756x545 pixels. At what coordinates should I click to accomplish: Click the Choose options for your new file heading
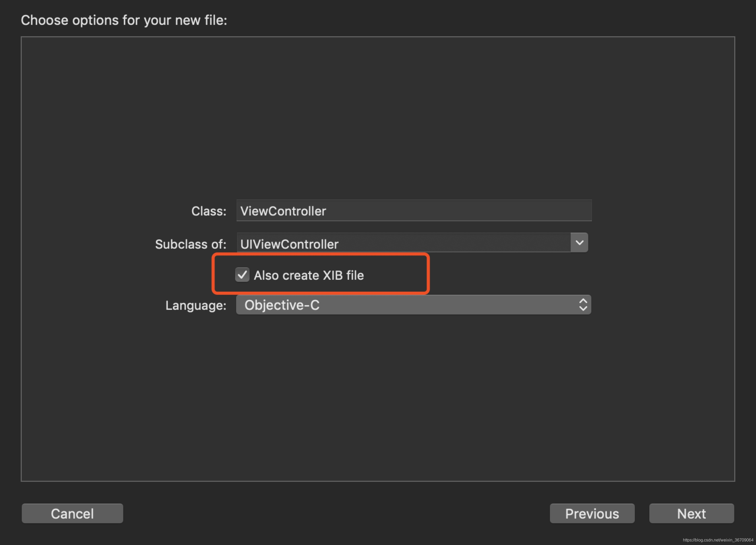pos(124,20)
